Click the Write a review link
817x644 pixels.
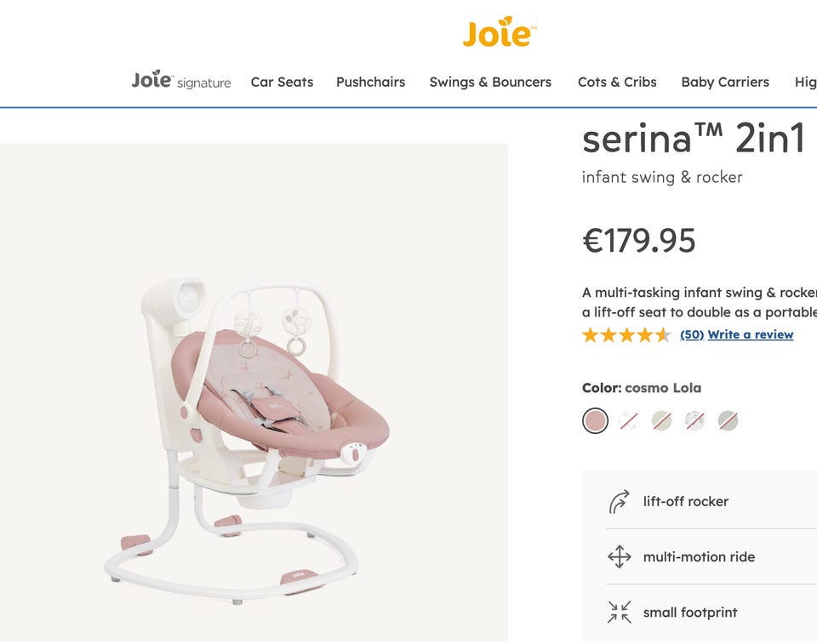click(x=751, y=335)
